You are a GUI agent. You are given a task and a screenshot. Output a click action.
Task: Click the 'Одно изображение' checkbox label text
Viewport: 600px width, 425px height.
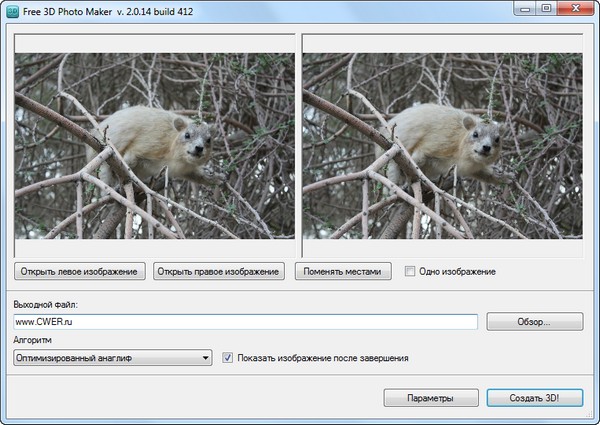coord(457,271)
